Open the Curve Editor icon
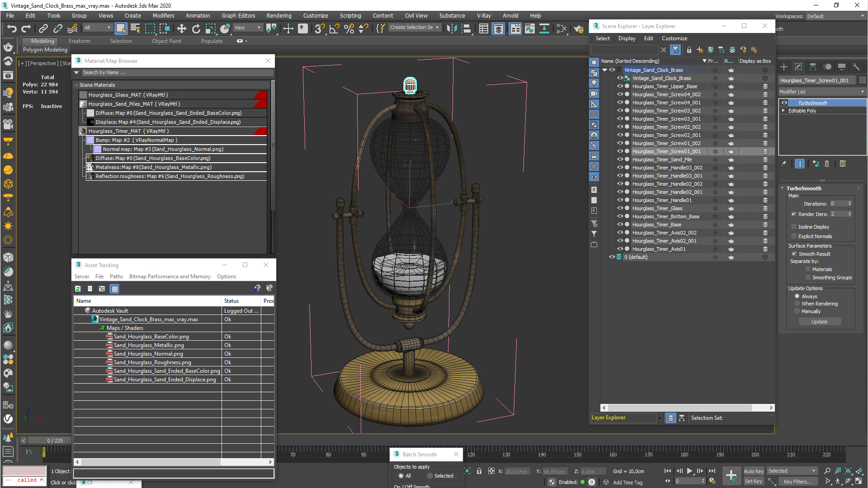The image size is (868, 488). point(529,28)
